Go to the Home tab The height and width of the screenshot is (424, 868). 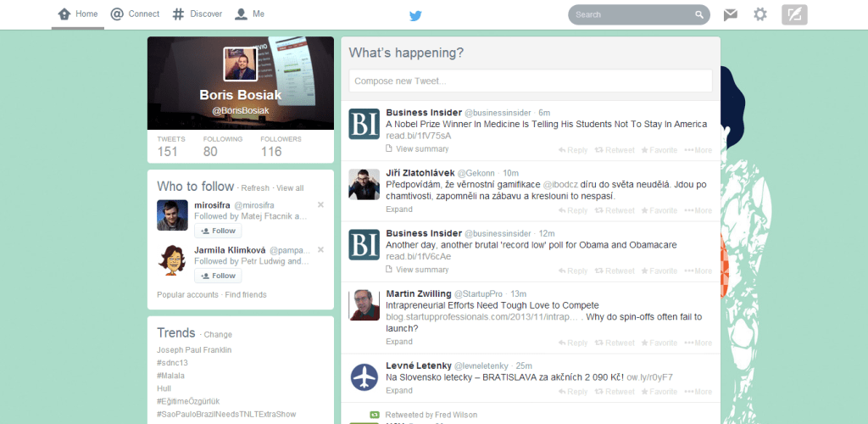click(x=78, y=14)
